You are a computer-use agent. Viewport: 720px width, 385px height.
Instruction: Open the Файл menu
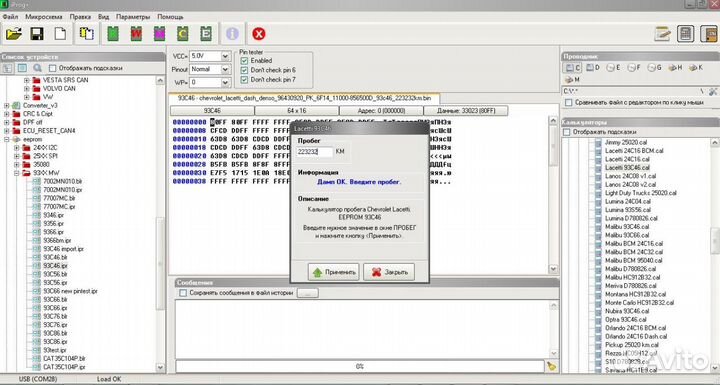tap(10, 17)
